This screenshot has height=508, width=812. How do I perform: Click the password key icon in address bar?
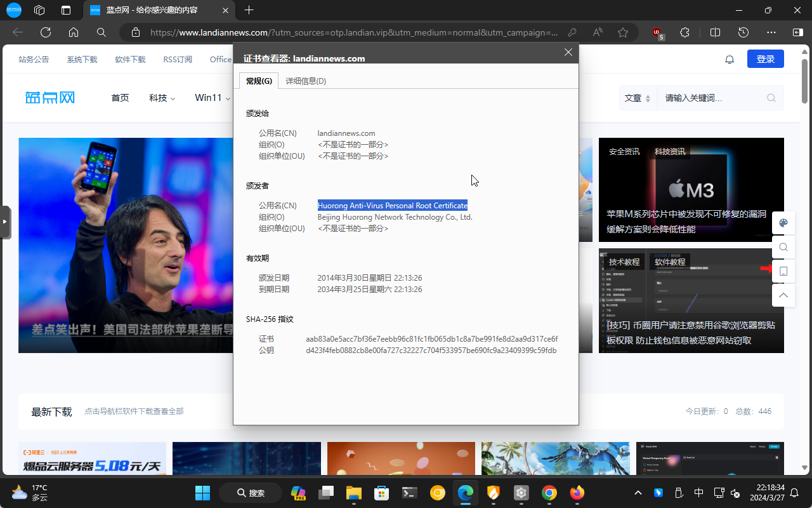point(572,32)
